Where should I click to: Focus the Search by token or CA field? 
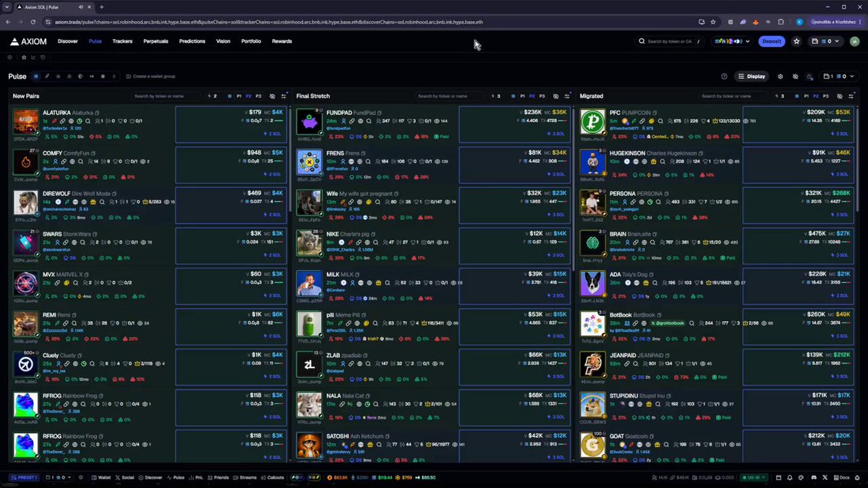668,41
